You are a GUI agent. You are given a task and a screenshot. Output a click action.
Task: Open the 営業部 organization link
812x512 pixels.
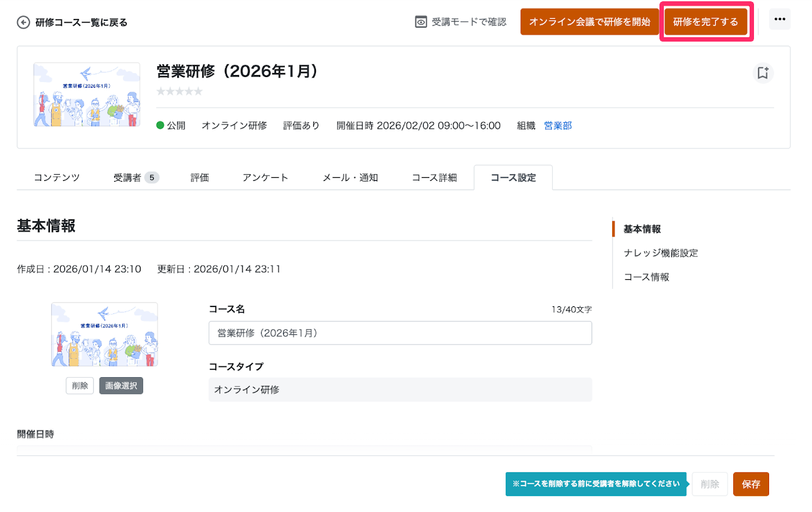(x=558, y=125)
